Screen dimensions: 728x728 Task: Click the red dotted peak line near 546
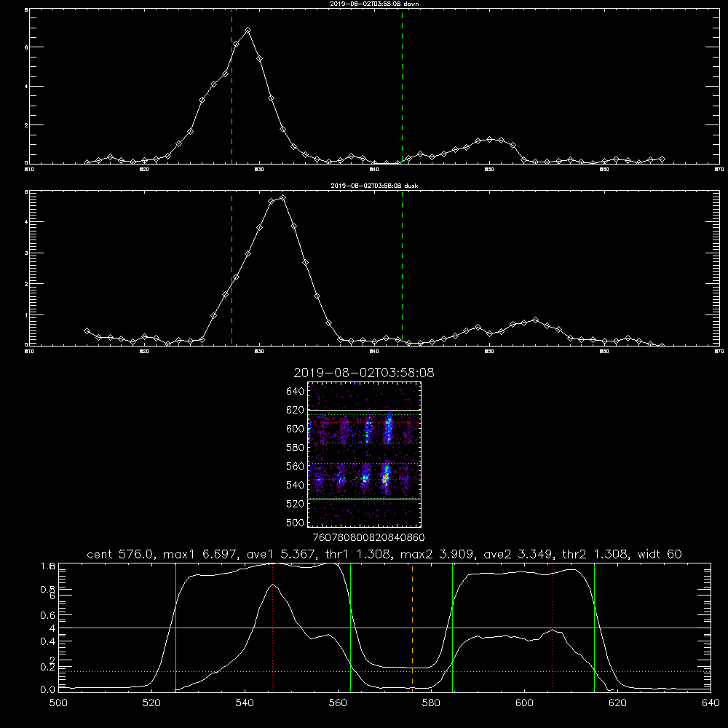point(272,627)
